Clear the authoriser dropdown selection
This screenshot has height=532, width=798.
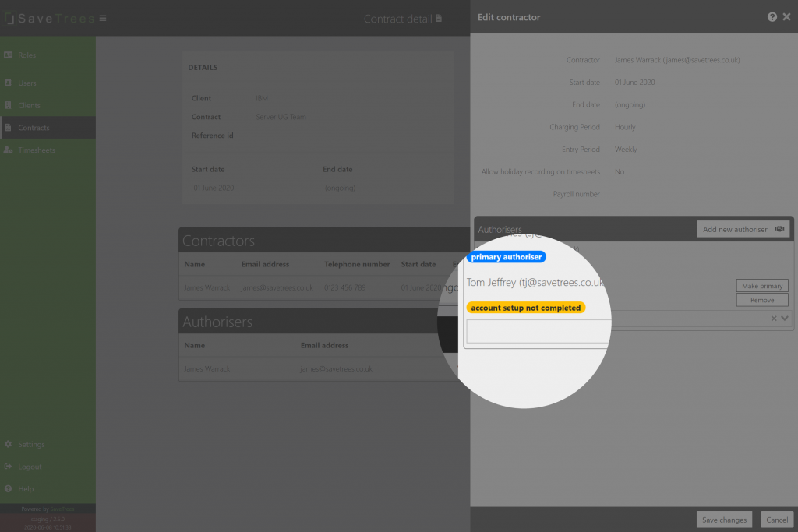coord(774,318)
